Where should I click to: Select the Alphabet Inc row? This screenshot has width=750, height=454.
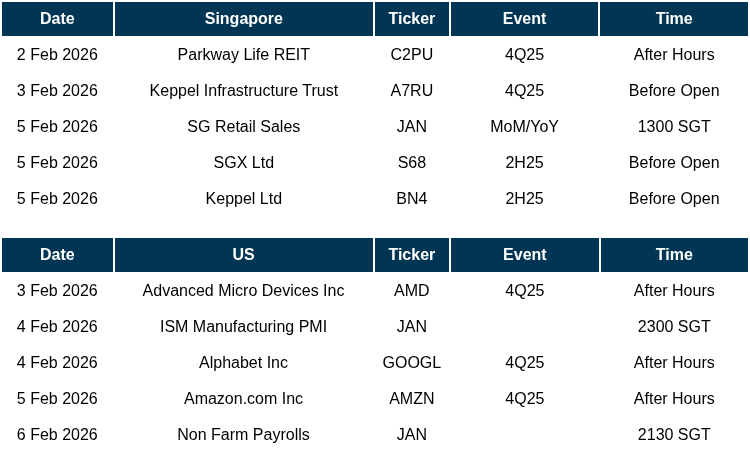click(x=243, y=363)
